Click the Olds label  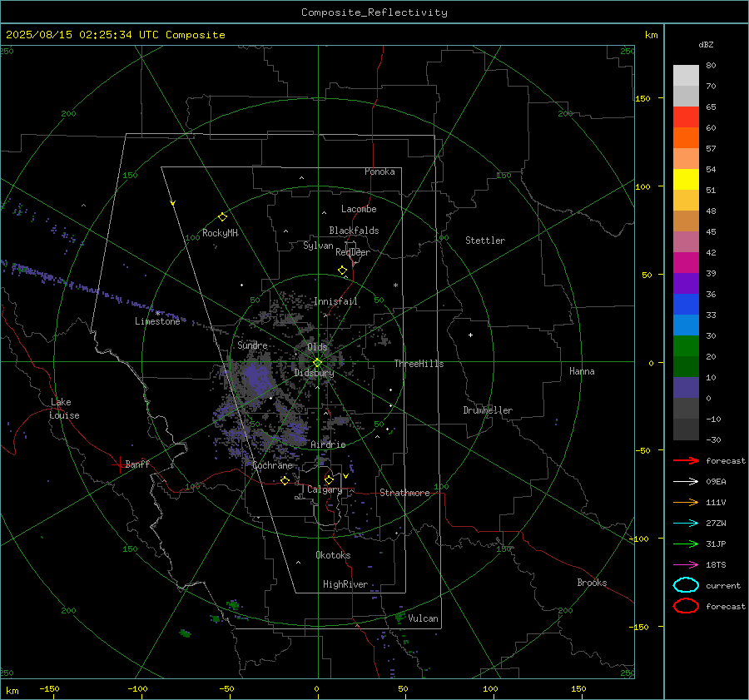(317, 347)
